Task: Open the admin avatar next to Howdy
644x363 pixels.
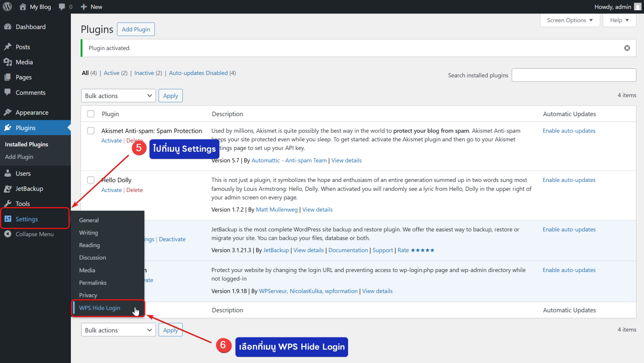Action: click(637, 7)
